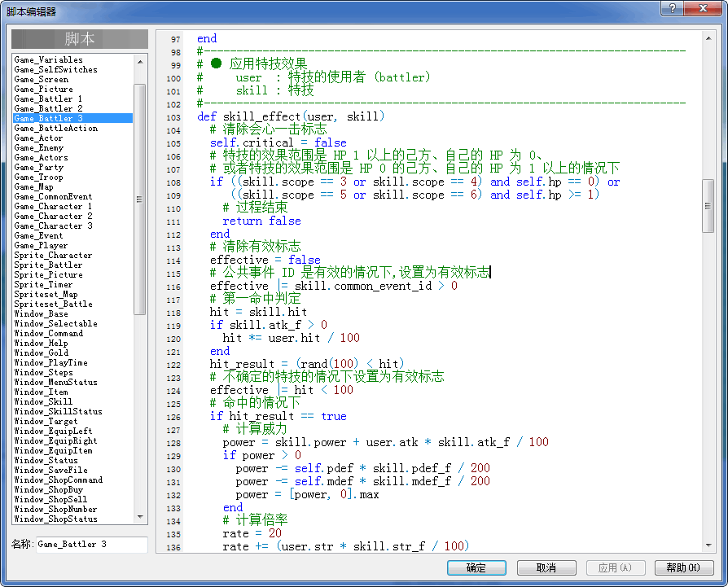Click script list scroll-down arrow
This screenshot has height=587, width=728.
(x=140, y=517)
